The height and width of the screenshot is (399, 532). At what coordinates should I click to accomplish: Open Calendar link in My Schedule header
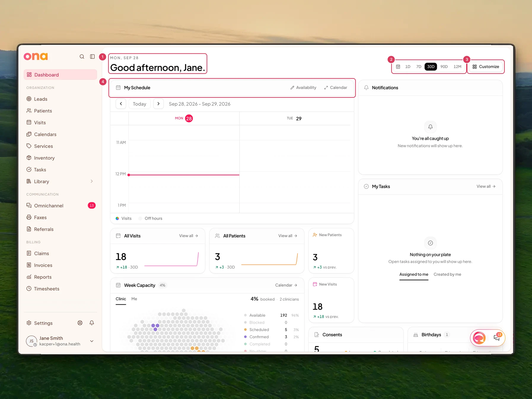point(336,88)
